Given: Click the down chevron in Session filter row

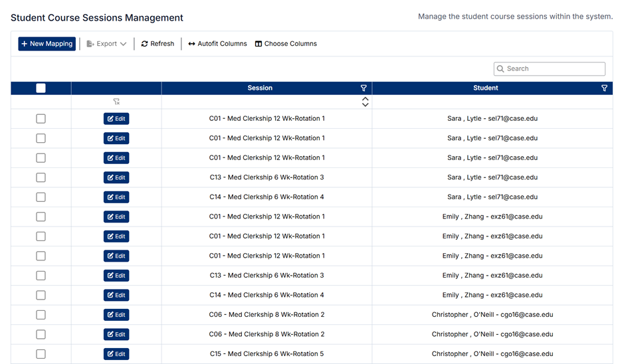Looking at the screenshot, I should point(365,105).
